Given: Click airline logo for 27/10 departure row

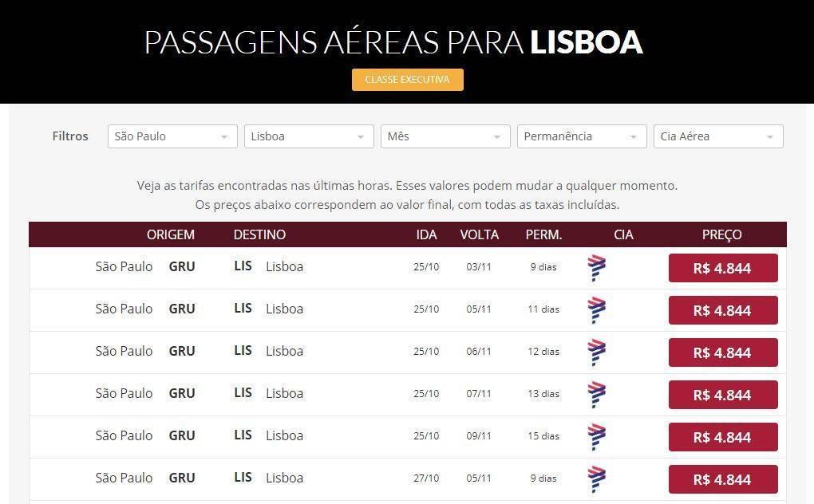Looking at the screenshot, I should point(596,479).
